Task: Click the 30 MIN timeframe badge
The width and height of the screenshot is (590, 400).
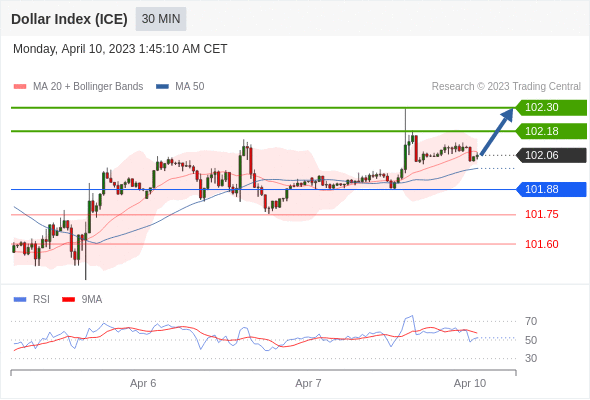Action: click(x=161, y=19)
